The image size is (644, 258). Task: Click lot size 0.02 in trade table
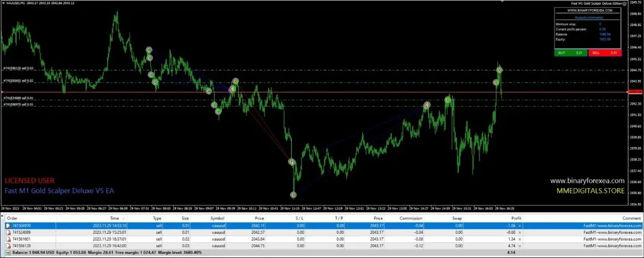[186, 239]
